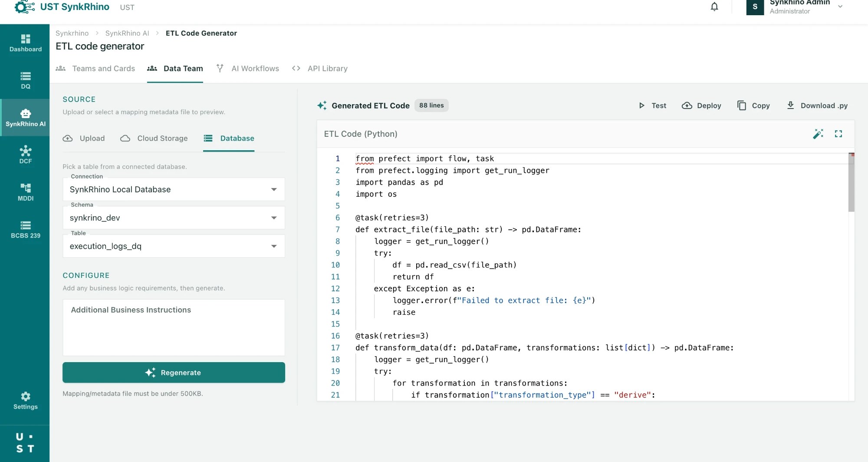Viewport: 868px width, 462px height.
Task: Open the DCF sidebar module
Action: 25,155
